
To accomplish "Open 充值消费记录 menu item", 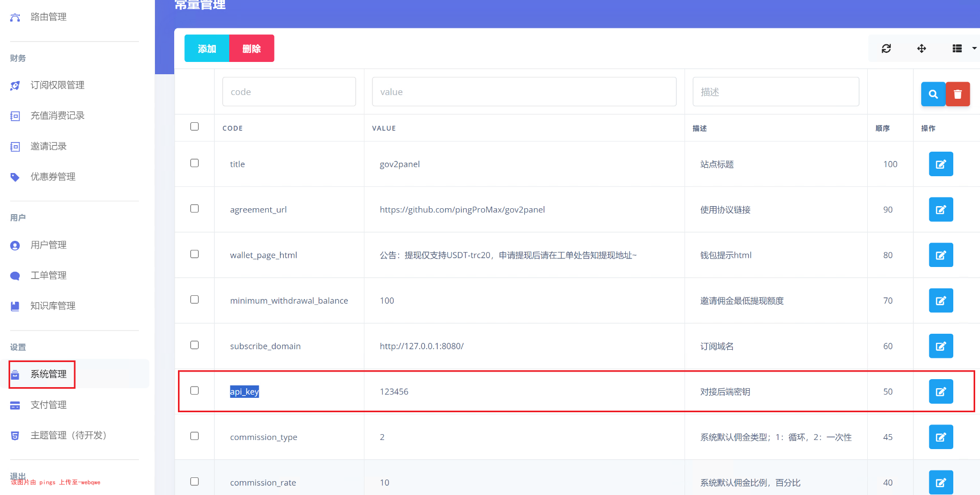I will [x=58, y=115].
